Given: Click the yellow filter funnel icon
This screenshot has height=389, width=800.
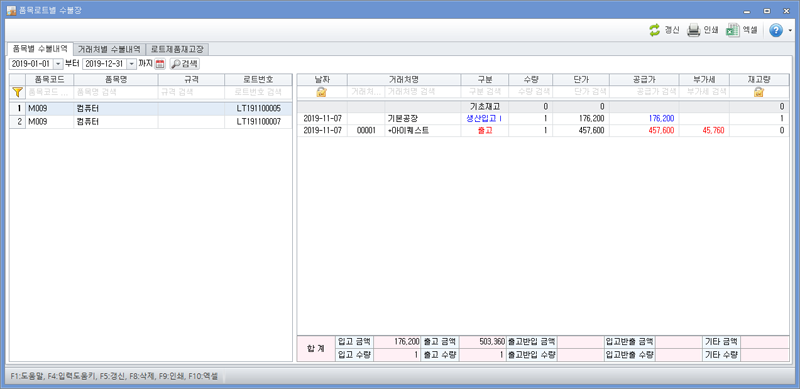Looking at the screenshot, I should click(x=17, y=92).
